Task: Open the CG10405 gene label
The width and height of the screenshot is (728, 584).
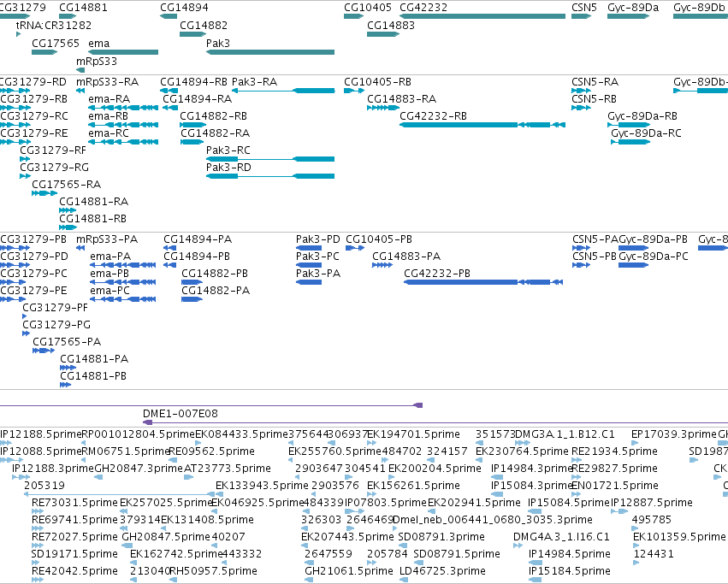Action: pyautogui.click(x=368, y=8)
